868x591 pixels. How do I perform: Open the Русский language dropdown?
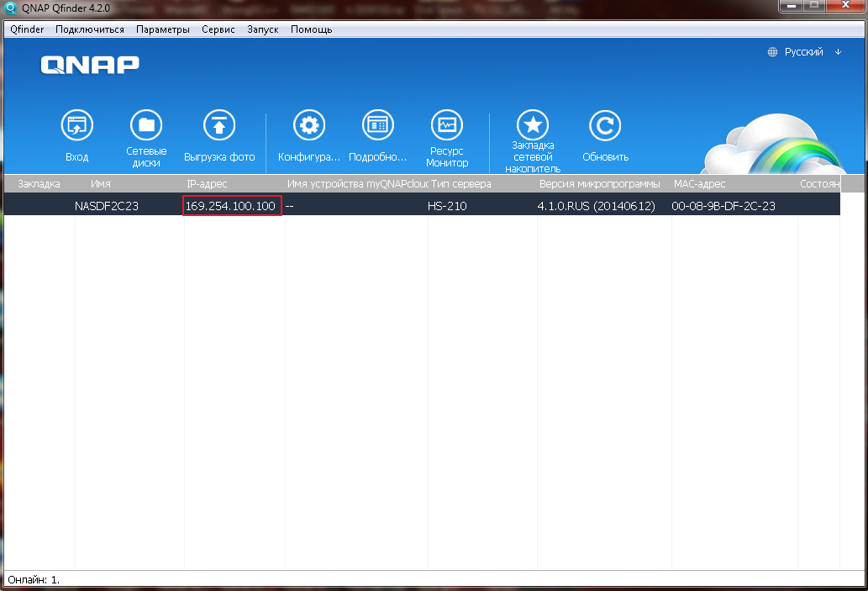click(812, 52)
